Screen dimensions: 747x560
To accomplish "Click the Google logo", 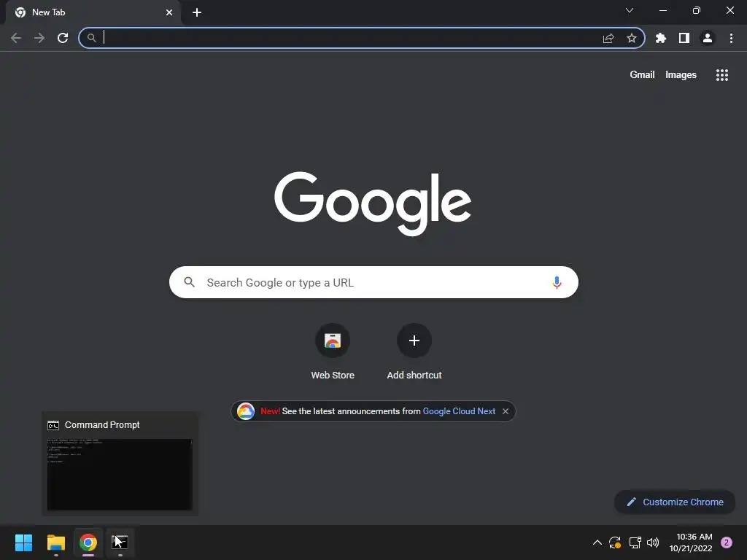I will point(373,203).
